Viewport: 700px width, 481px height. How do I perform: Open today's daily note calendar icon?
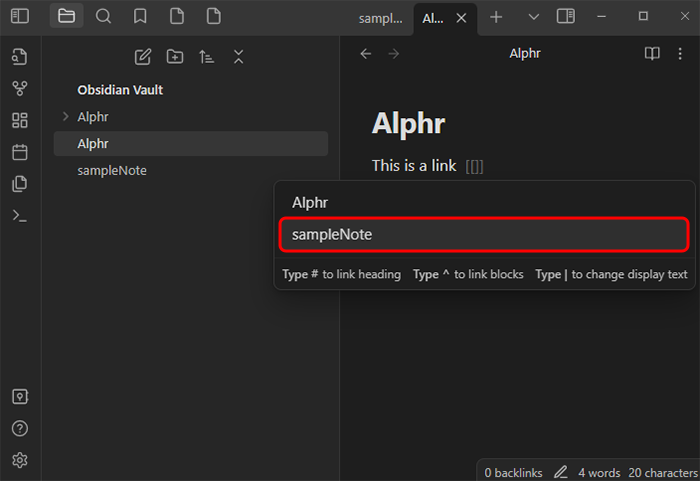pos(20,152)
